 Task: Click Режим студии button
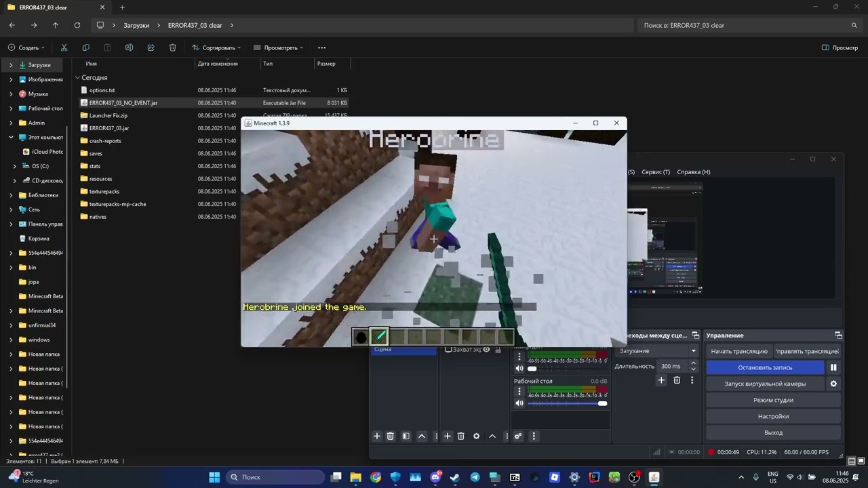click(x=773, y=400)
